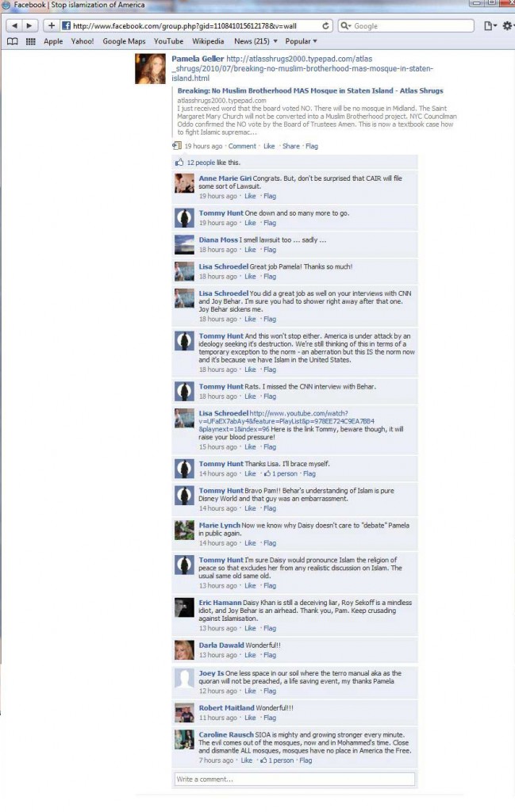Open the page menu document icon
This screenshot has height=812, width=515.
click(490, 25)
